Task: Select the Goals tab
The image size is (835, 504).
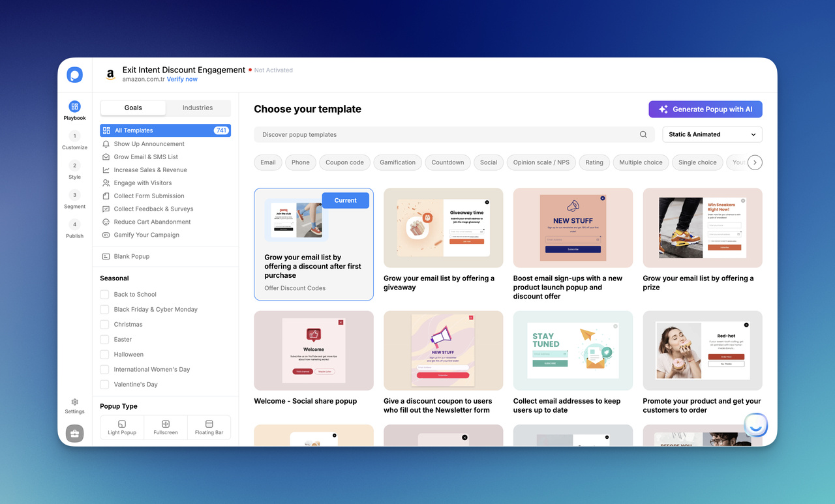Action: point(132,107)
